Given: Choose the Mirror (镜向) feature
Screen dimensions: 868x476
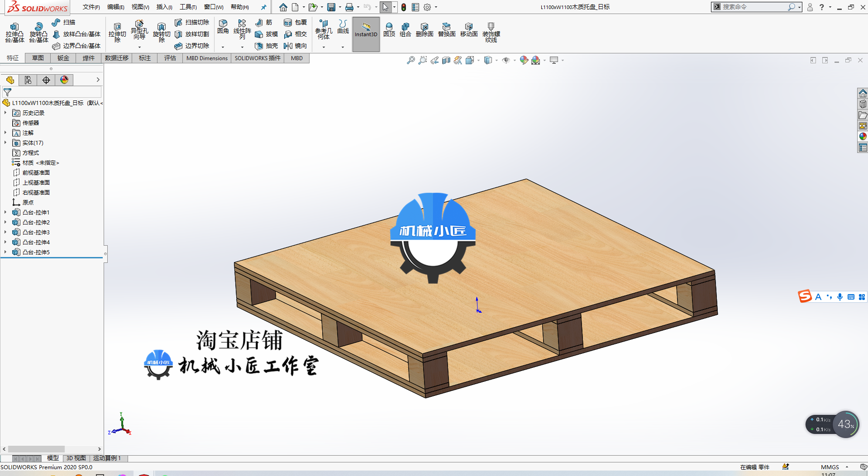Looking at the screenshot, I should point(295,46).
